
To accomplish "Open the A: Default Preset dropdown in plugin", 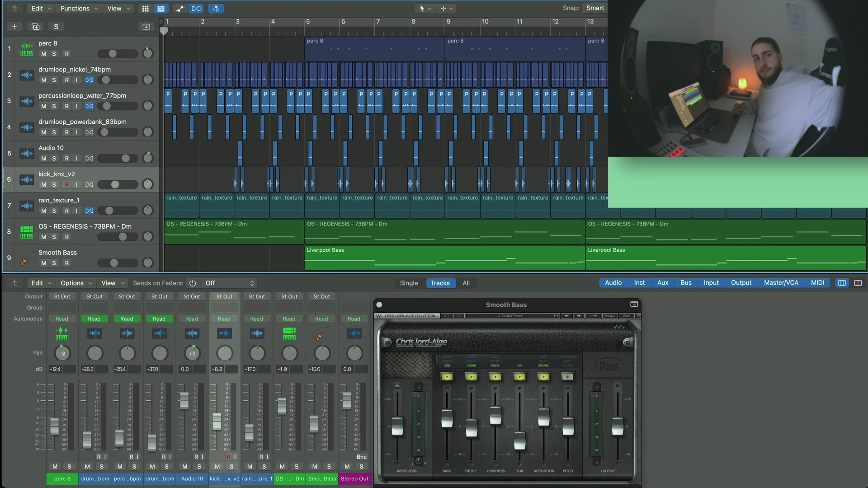I will click(x=513, y=316).
